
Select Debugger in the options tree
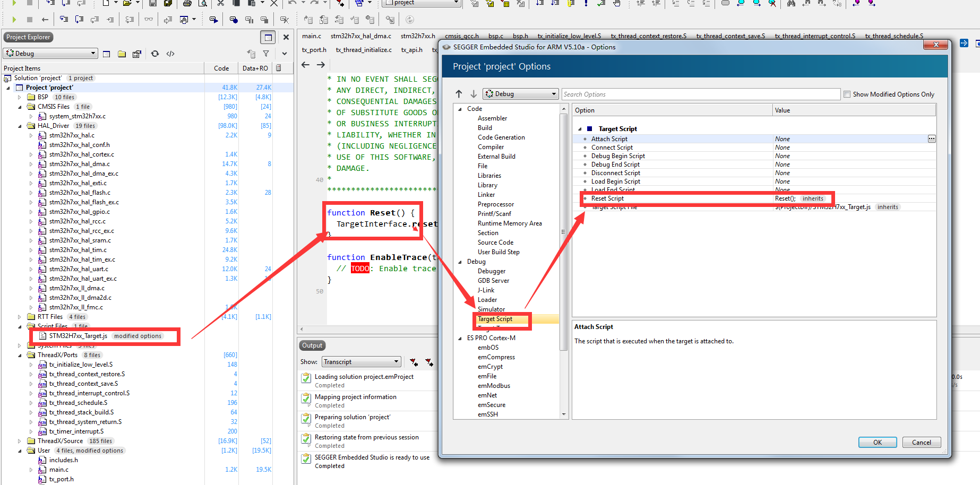tap(492, 271)
